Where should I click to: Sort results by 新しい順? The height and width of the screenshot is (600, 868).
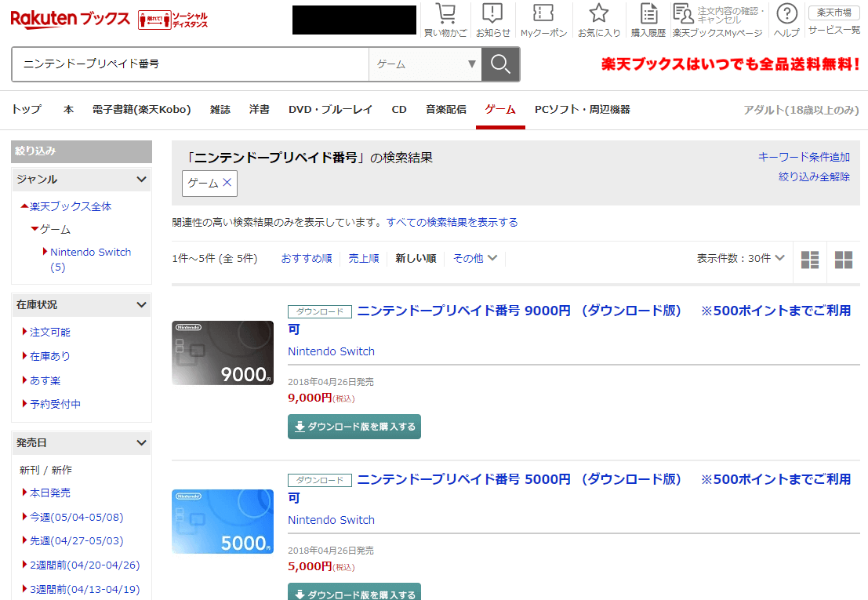tap(416, 259)
